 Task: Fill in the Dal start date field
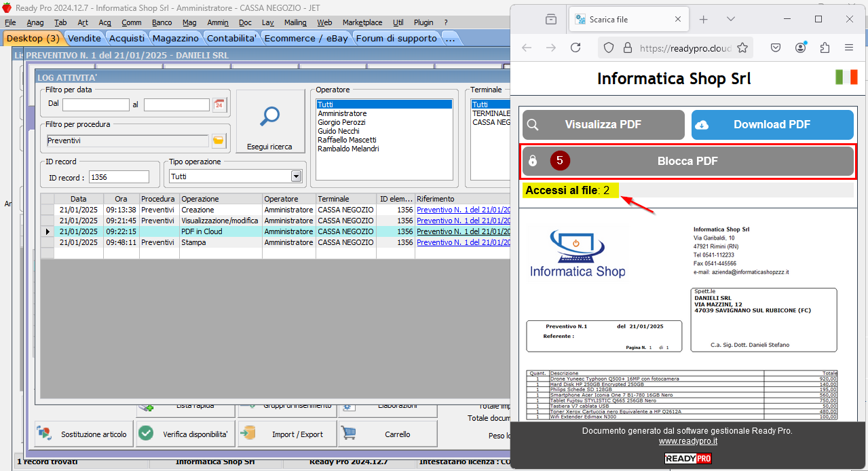pos(96,105)
